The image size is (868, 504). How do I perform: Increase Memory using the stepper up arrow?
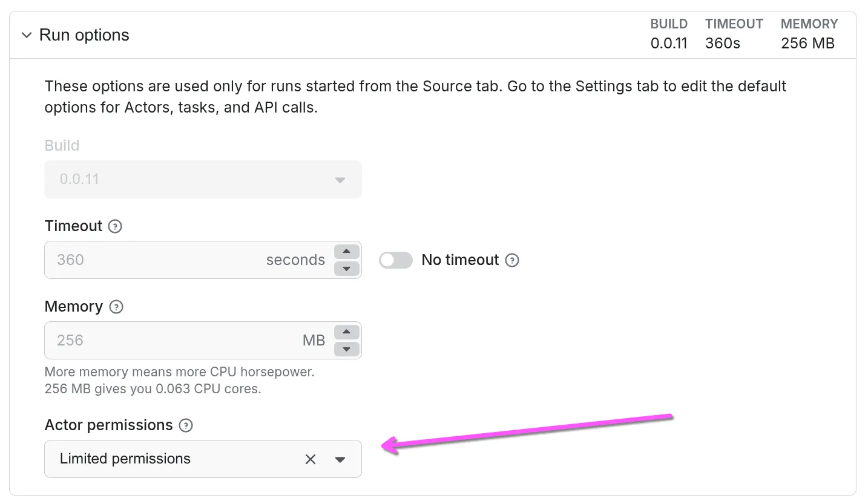(x=346, y=332)
